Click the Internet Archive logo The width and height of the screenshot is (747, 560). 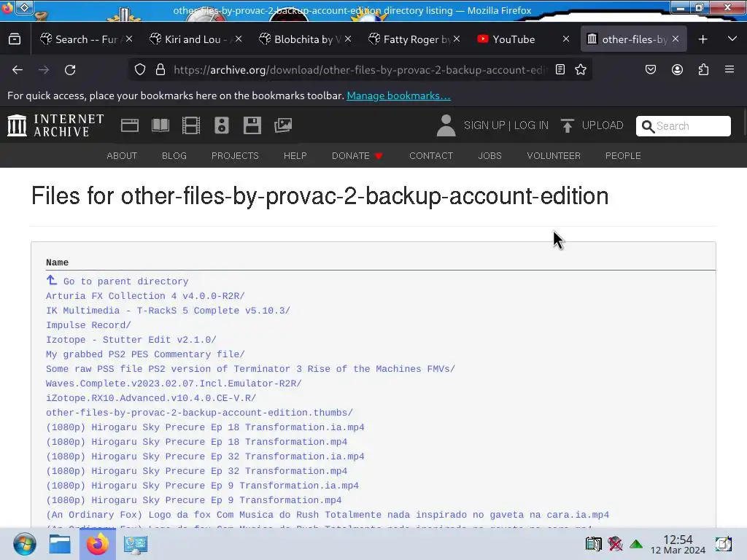pos(55,125)
